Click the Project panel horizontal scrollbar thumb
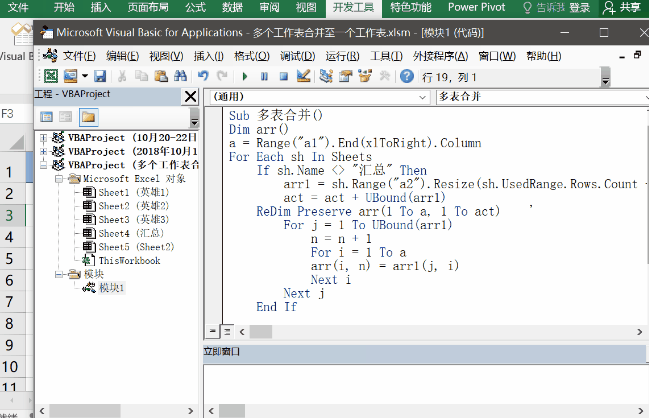The height and width of the screenshot is (418, 649). point(85,411)
